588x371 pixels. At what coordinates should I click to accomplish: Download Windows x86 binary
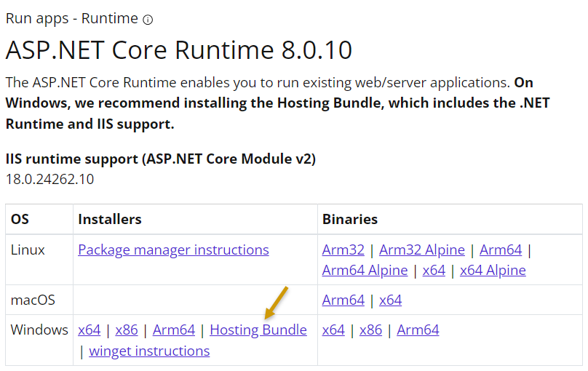click(370, 330)
